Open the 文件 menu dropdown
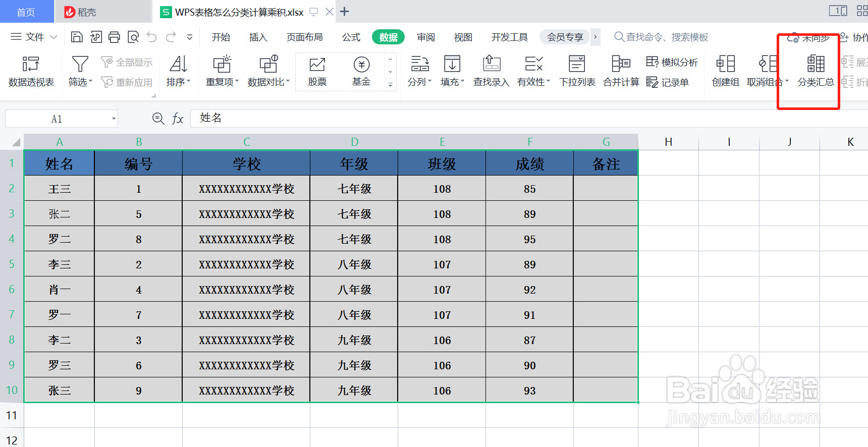 (34, 37)
